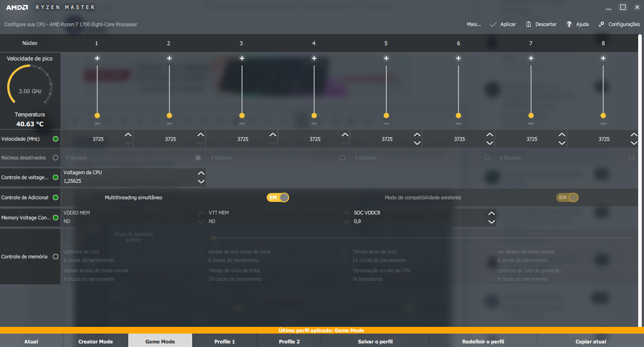Screen dimensions: 644x347
Task: Open the Profile 1 tab
Action: tap(225, 341)
